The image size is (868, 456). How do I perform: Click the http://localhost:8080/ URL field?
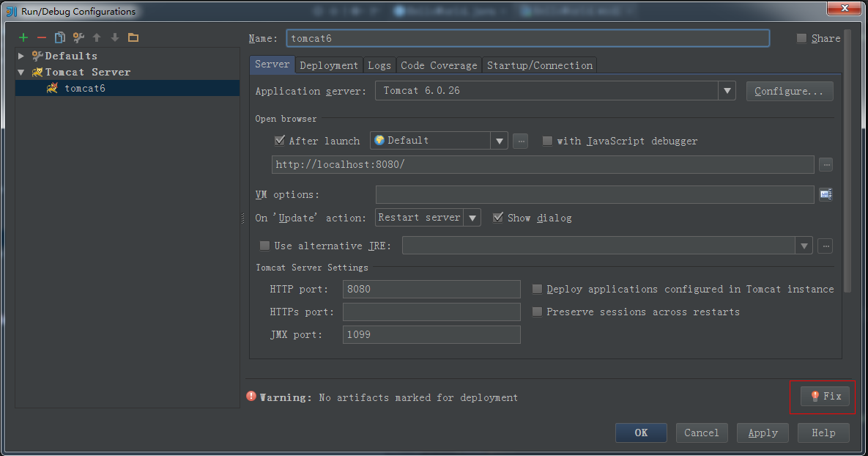click(543, 164)
